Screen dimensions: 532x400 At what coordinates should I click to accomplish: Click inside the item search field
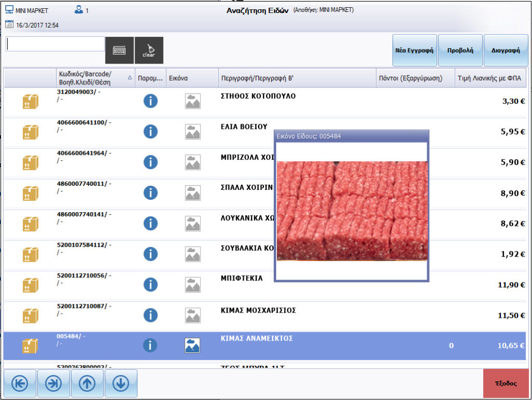55,44
